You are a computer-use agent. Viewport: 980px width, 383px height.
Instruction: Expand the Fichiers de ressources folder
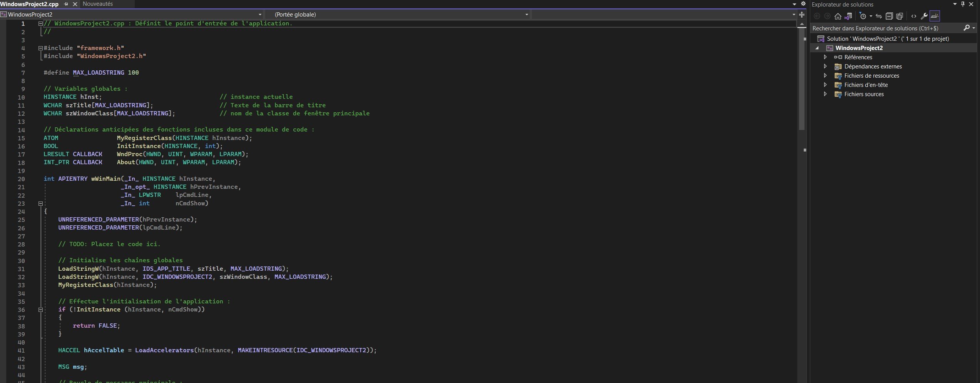(825, 75)
